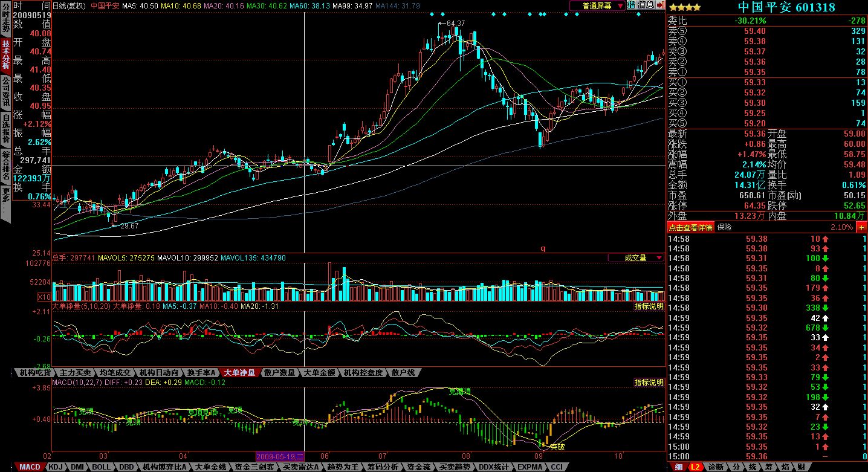Switch to 均笔成交 indicator tab
This screenshot has width=868, height=472.
coord(116,373)
